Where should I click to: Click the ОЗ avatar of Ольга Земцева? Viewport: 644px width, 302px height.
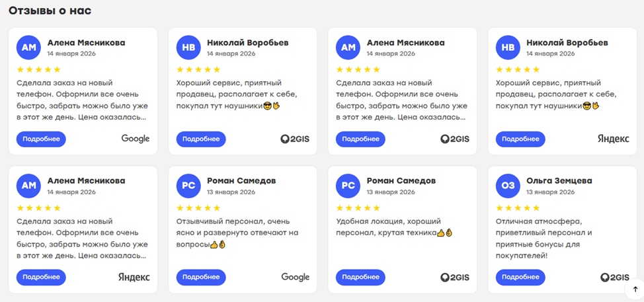(x=508, y=186)
